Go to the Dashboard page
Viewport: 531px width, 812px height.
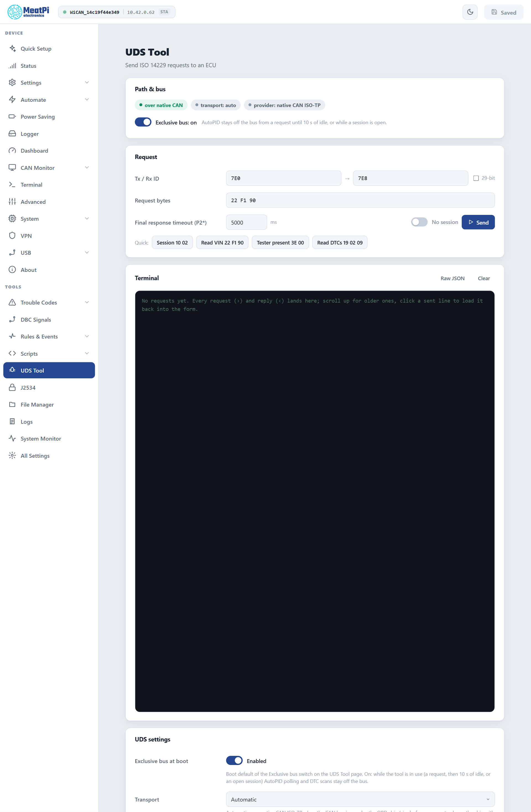point(49,150)
